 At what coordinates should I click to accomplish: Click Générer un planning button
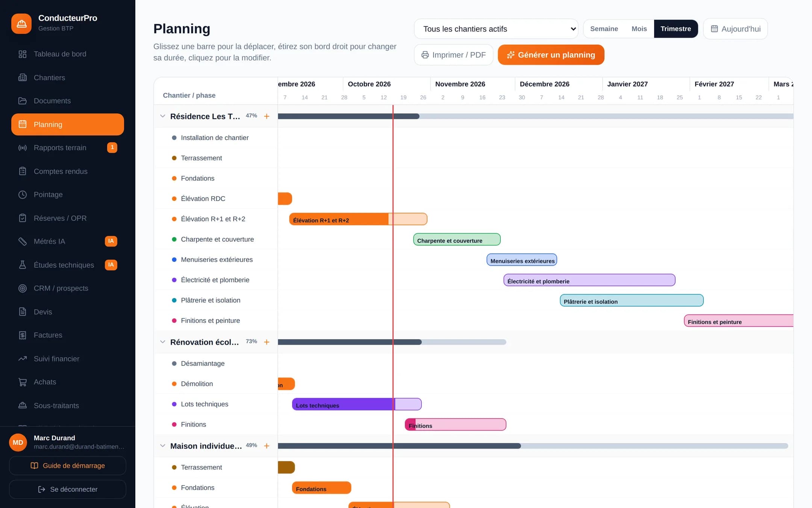coord(551,55)
